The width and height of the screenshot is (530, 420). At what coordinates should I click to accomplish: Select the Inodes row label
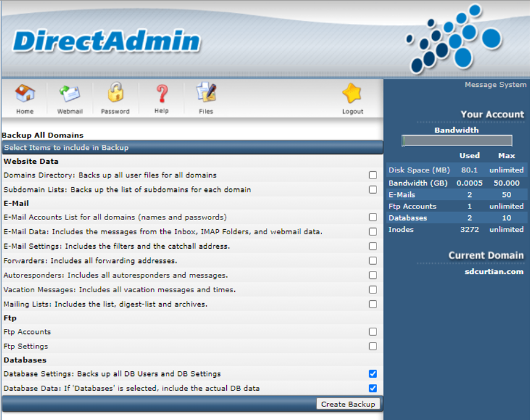coord(401,230)
